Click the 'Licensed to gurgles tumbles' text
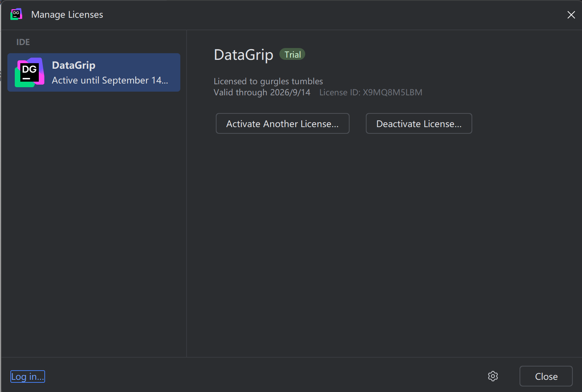This screenshot has height=392, width=582. pos(268,81)
